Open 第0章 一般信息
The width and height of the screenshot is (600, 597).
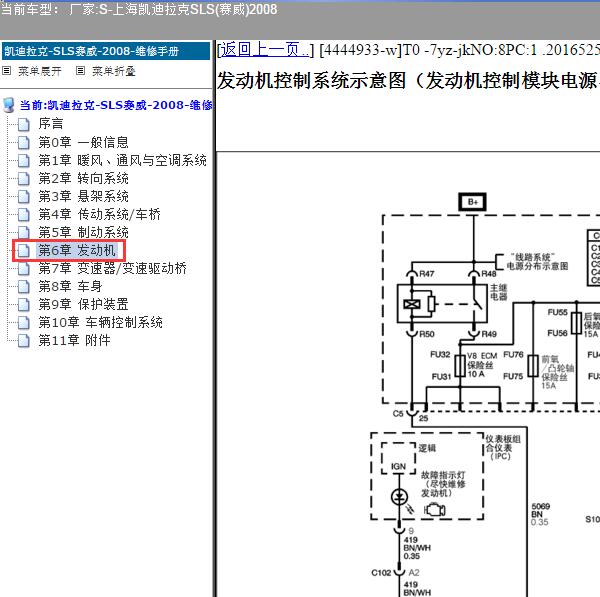83,142
